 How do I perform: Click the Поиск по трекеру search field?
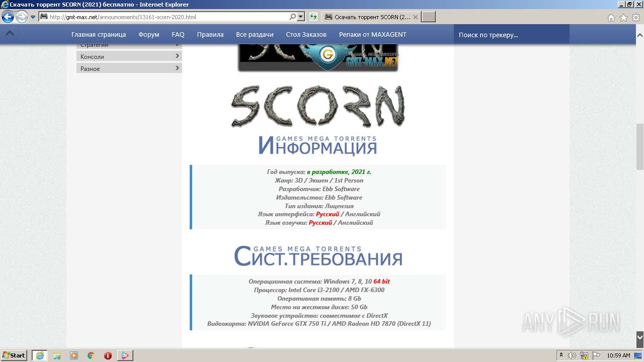pos(512,35)
